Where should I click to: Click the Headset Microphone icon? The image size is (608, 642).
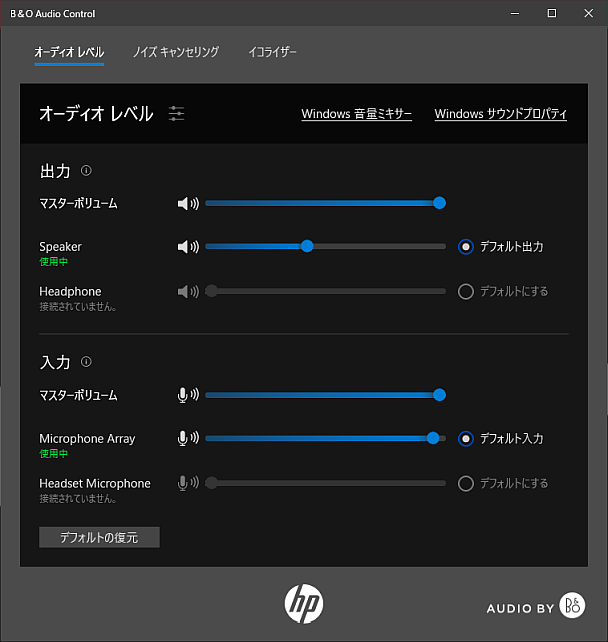click(188, 483)
